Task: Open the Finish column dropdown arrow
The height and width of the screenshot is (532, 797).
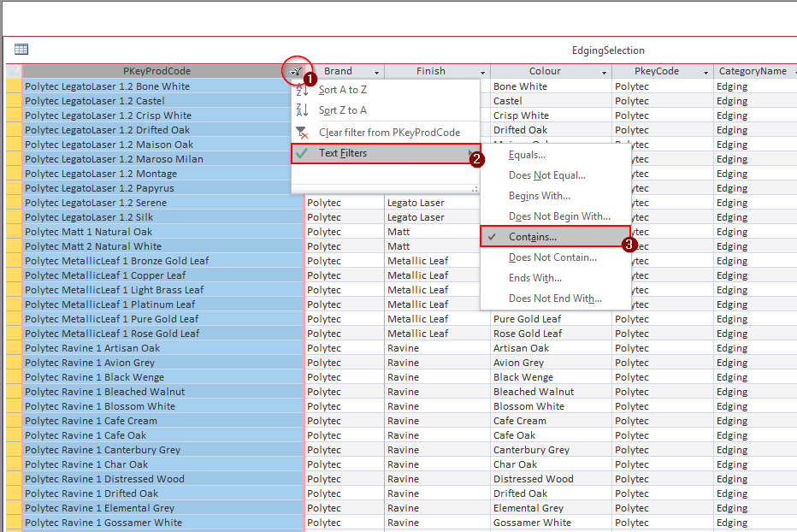Action: click(482, 72)
